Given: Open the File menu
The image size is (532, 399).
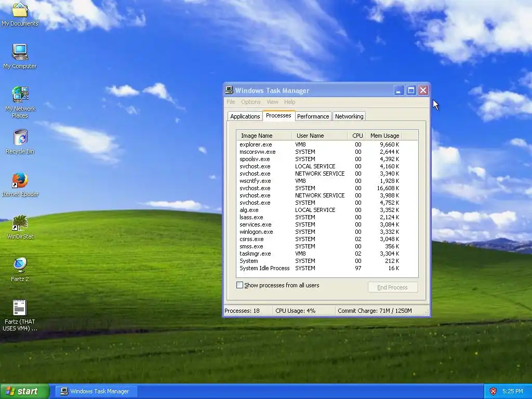Looking at the screenshot, I should click(231, 102).
